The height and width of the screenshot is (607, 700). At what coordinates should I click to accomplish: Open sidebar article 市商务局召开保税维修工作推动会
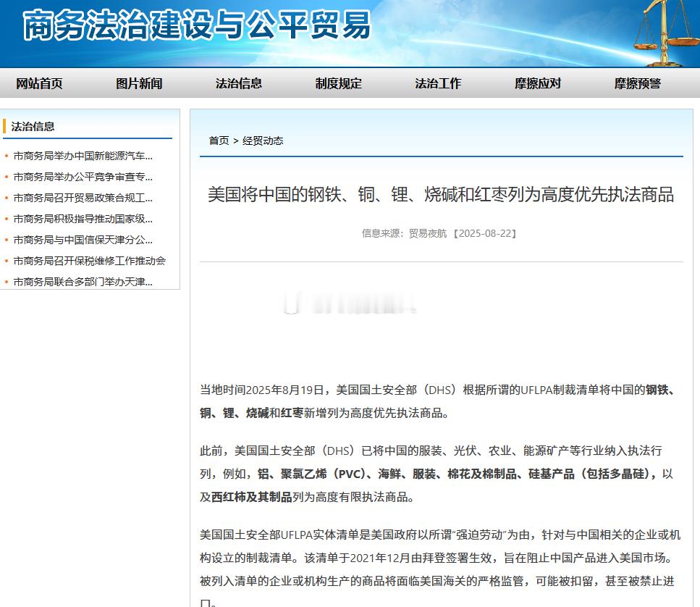pos(89,261)
